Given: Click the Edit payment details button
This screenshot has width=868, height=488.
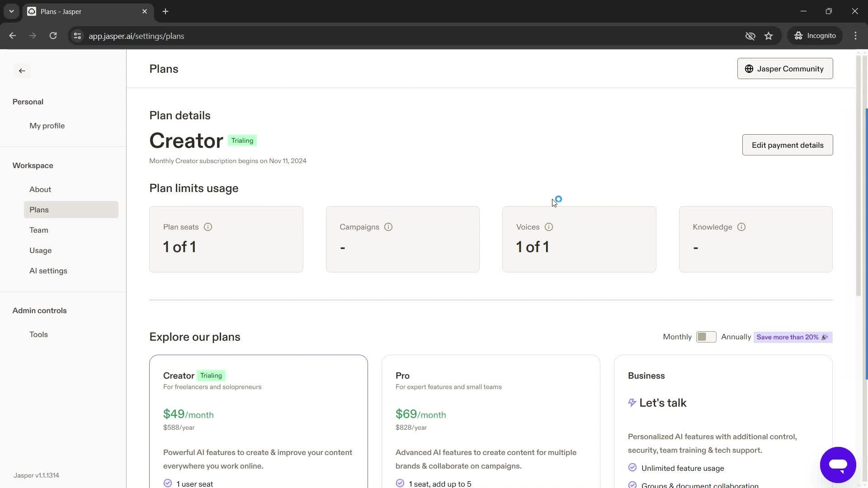Looking at the screenshot, I should coord(788,145).
